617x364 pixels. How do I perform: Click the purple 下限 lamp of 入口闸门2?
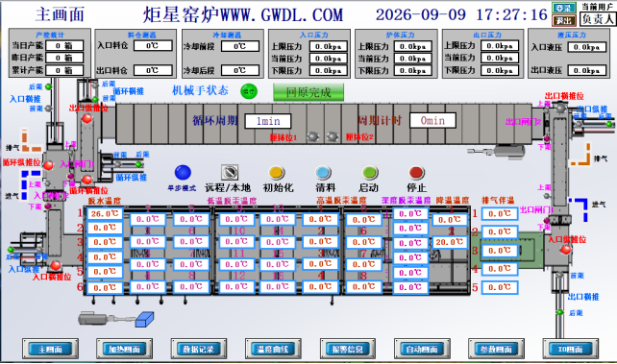48,206
